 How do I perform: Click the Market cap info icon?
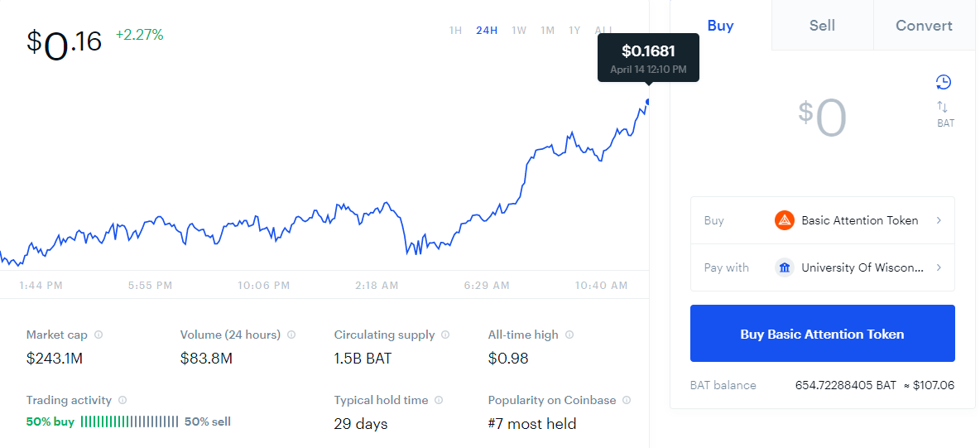point(98,335)
